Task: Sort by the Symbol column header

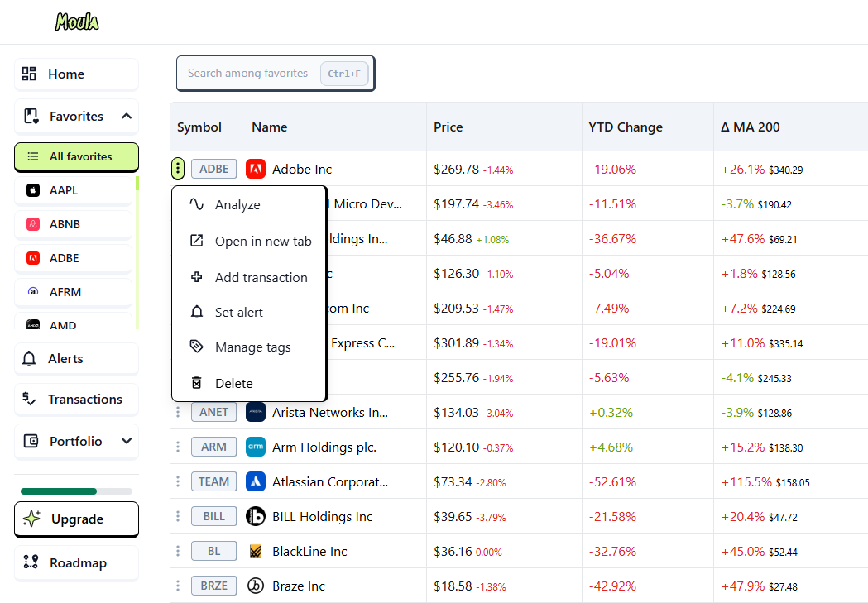Action: [199, 127]
